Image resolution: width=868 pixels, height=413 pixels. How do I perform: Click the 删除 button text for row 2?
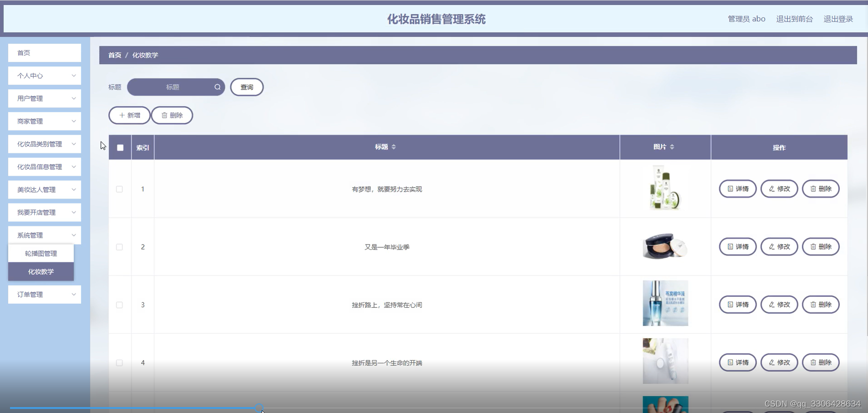click(x=825, y=246)
